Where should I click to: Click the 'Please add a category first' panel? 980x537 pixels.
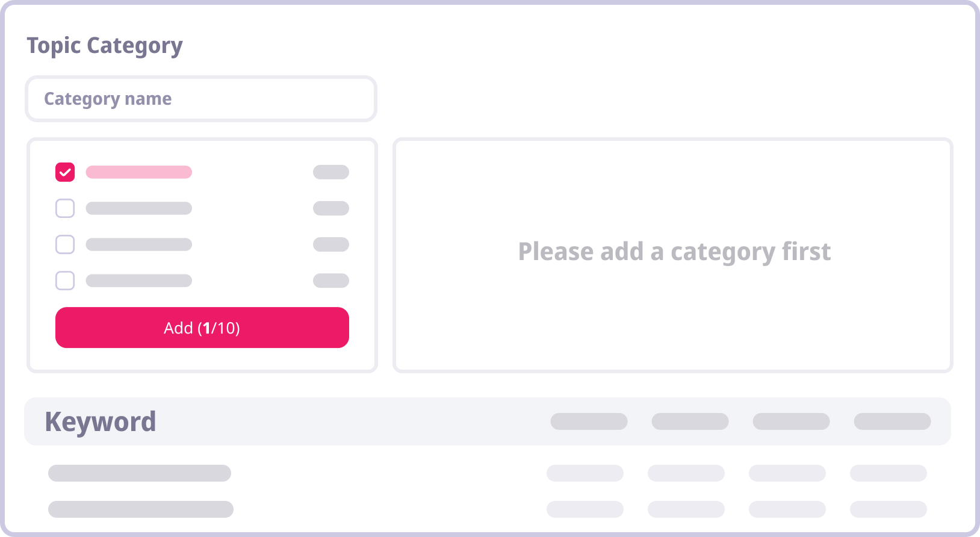(673, 252)
